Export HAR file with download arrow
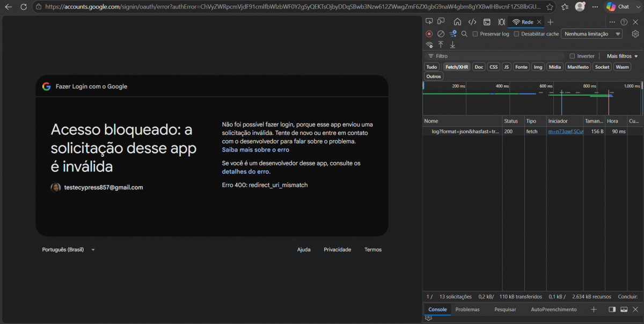The height and width of the screenshot is (324, 644). (x=452, y=45)
